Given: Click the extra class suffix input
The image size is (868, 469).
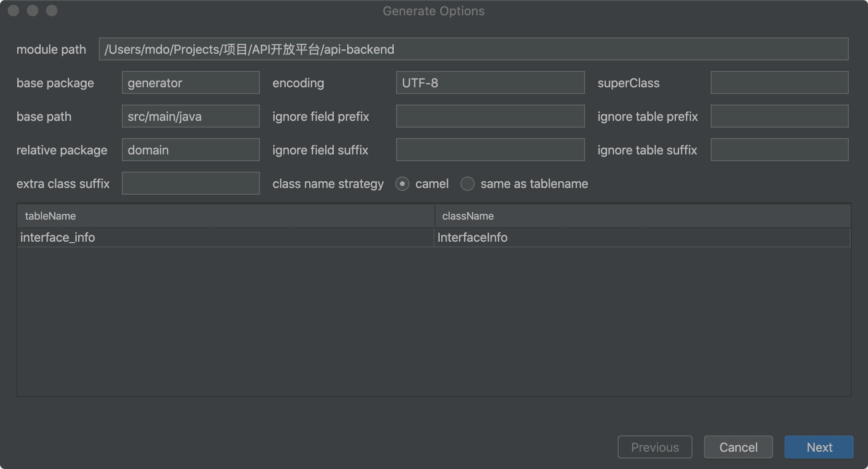Looking at the screenshot, I should click(x=190, y=184).
